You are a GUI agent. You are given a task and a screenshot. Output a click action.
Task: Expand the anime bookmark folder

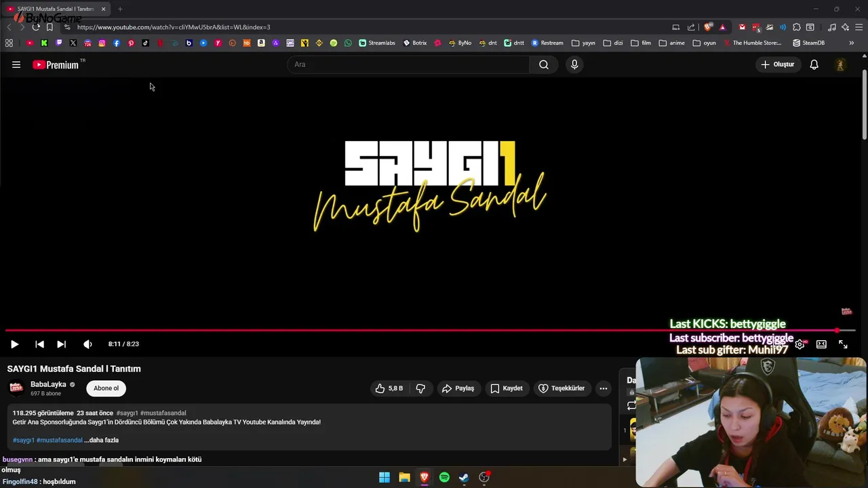[x=672, y=43]
